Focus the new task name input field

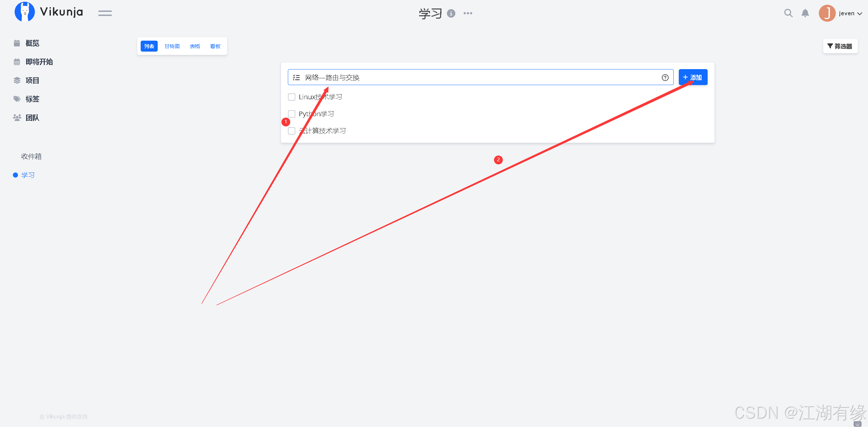475,78
